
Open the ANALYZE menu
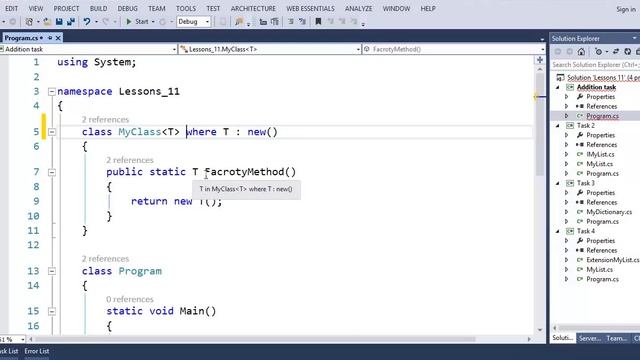pyautogui.click(x=358, y=9)
